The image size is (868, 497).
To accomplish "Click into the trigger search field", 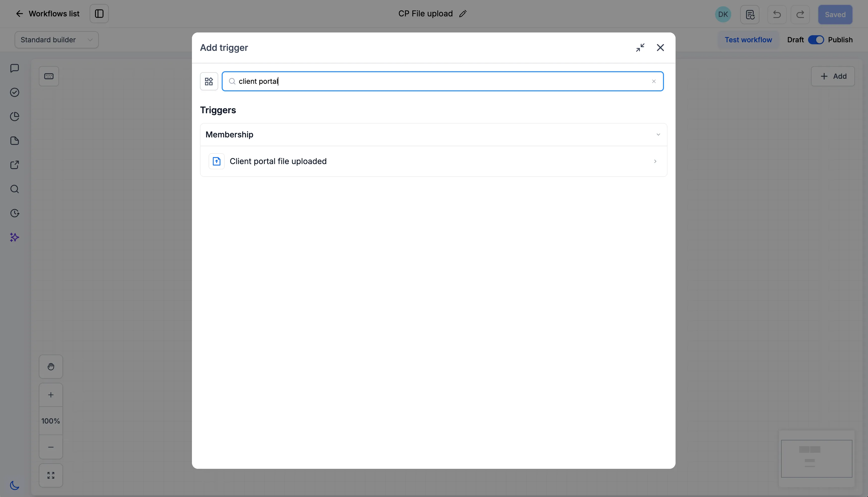I will (443, 81).
